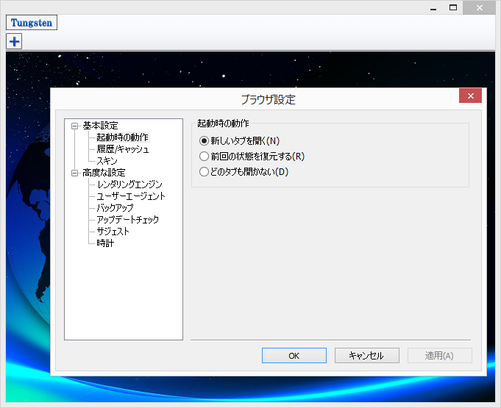Click the plus new tab icon
The height and width of the screenshot is (408, 501).
[x=14, y=42]
